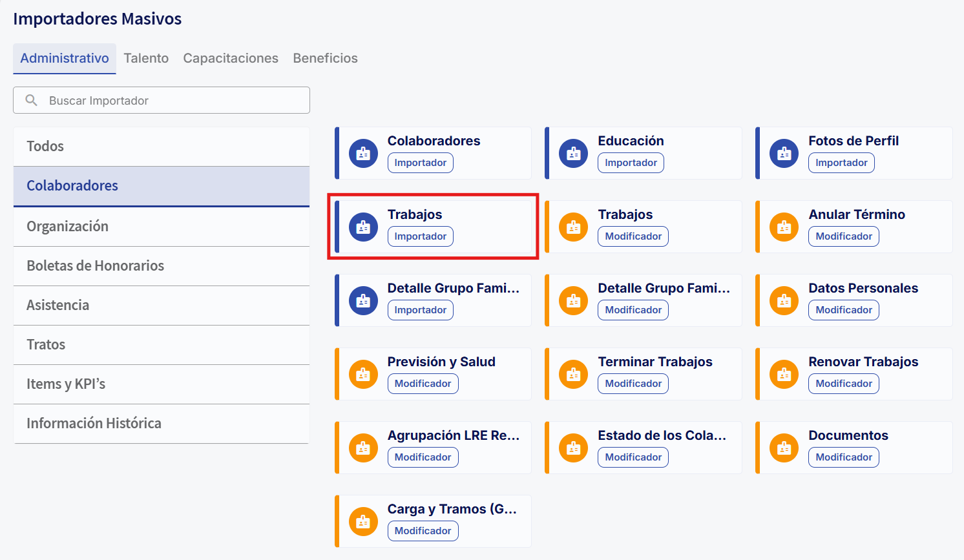Click the search magnifier icon
Viewport: 964px width, 560px height.
click(x=32, y=100)
